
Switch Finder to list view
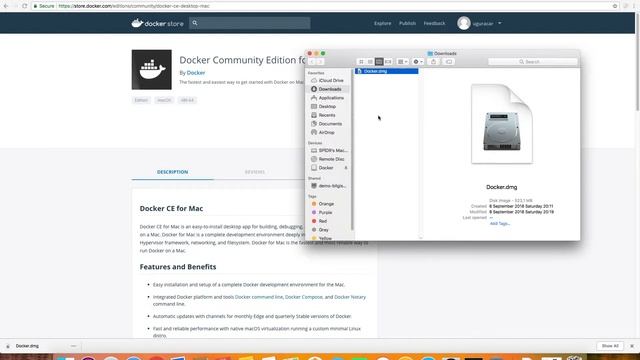point(370,62)
